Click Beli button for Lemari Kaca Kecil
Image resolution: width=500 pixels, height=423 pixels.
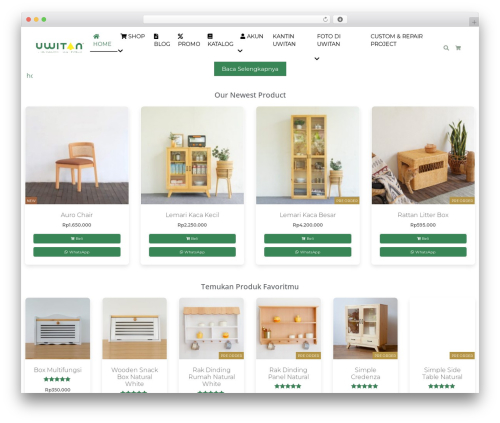pyautogui.click(x=192, y=239)
